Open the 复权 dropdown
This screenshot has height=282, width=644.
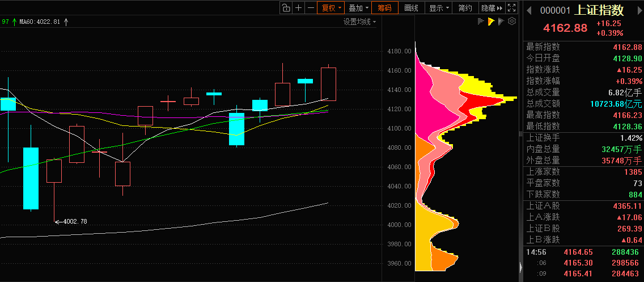click(x=332, y=8)
